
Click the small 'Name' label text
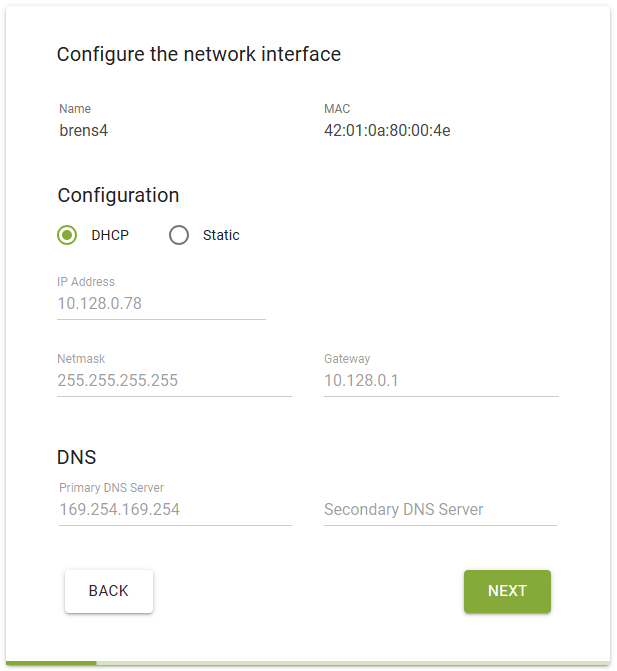[x=75, y=109]
